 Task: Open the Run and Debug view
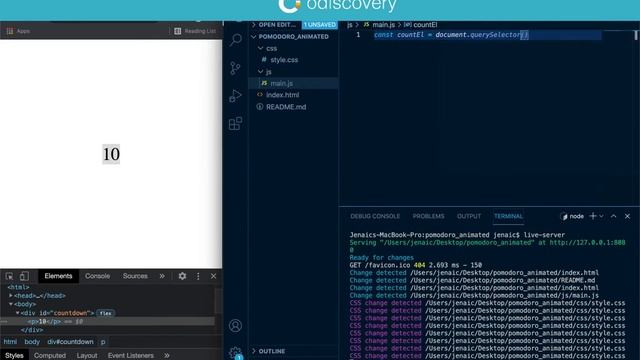[235, 96]
